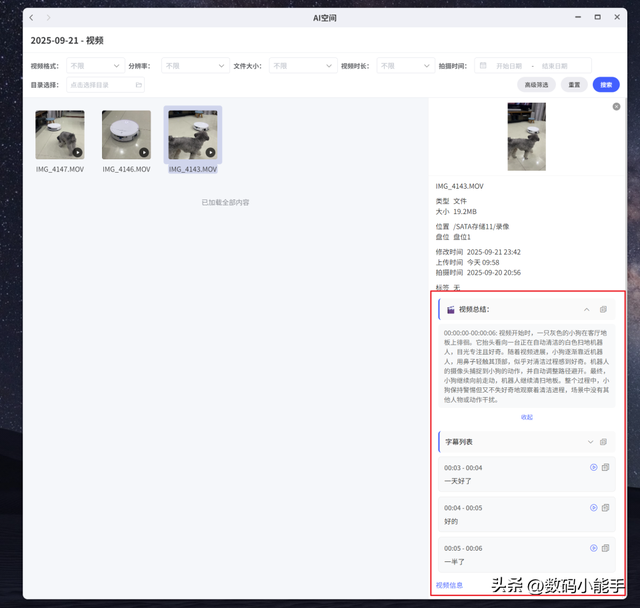Copy subtitle 一天好了
640x608 pixels.
click(x=605, y=467)
